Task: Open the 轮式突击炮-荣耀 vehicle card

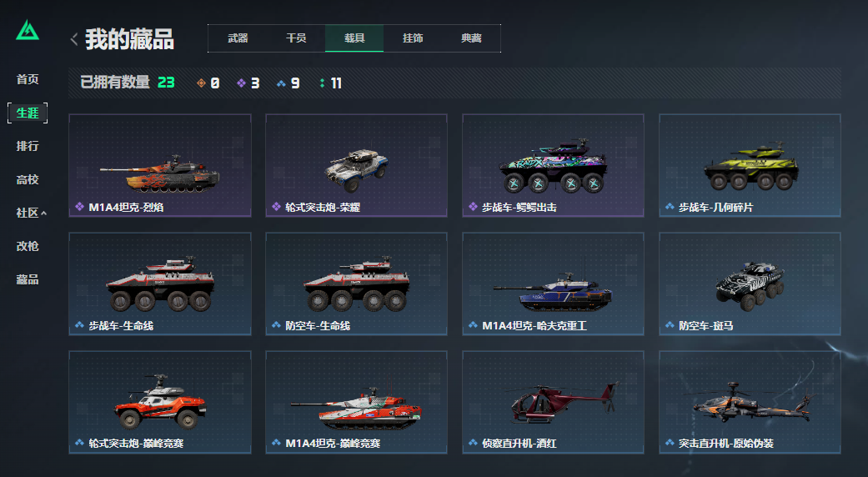Action: [357, 165]
